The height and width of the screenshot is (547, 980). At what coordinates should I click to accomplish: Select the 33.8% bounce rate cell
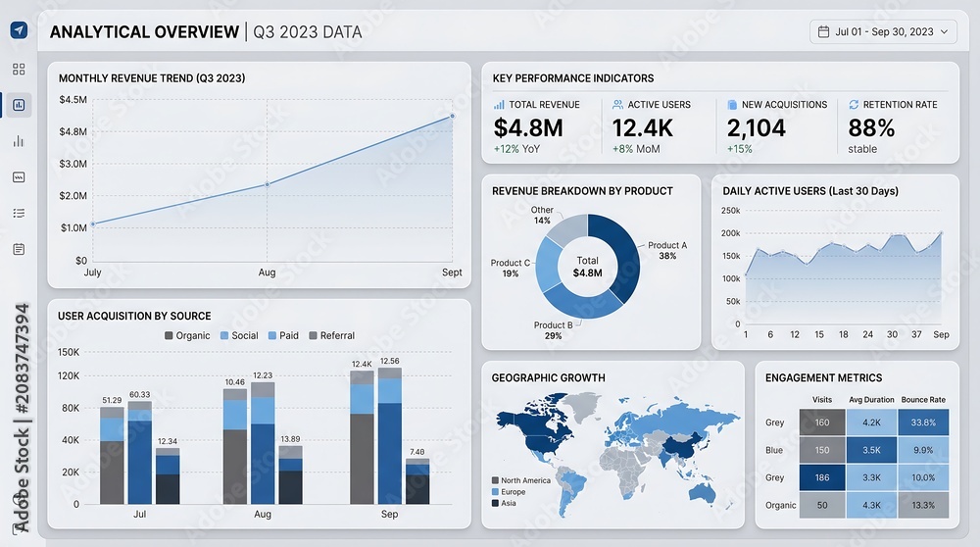coord(923,423)
